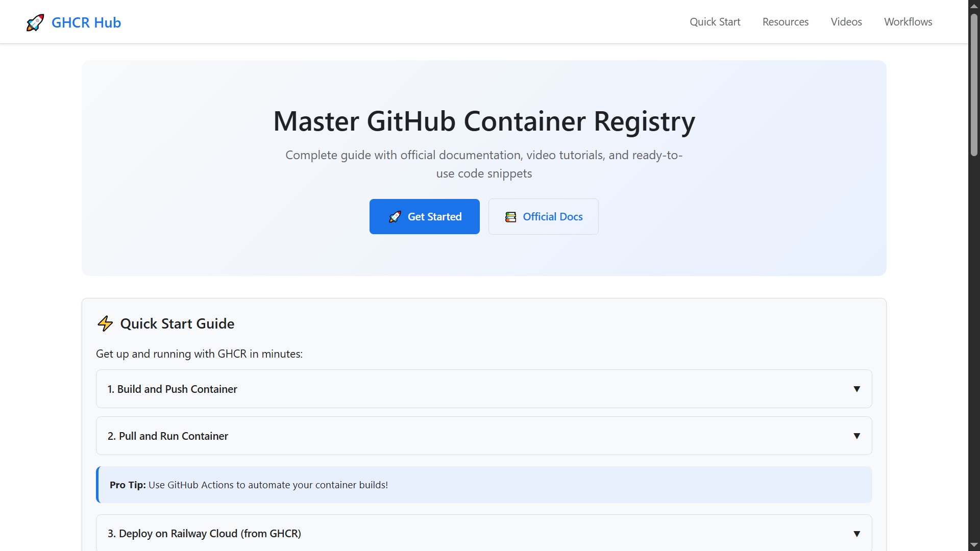This screenshot has height=551, width=980.
Task: Select the 2. Pull and Run Container title
Action: (x=167, y=436)
